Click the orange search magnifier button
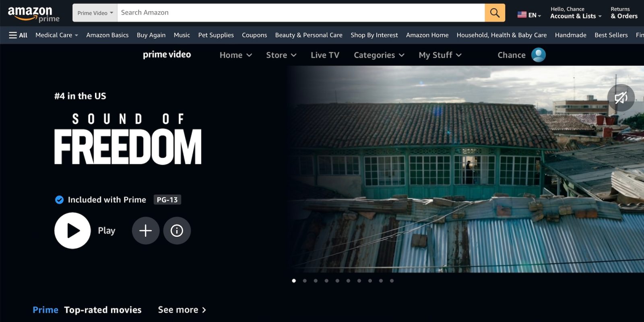Image resolution: width=644 pixels, height=322 pixels. click(x=495, y=13)
